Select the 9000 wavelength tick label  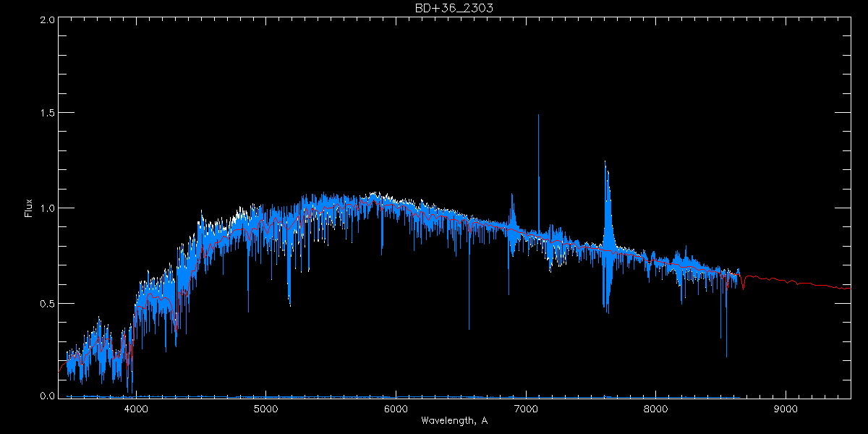click(786, 408)
